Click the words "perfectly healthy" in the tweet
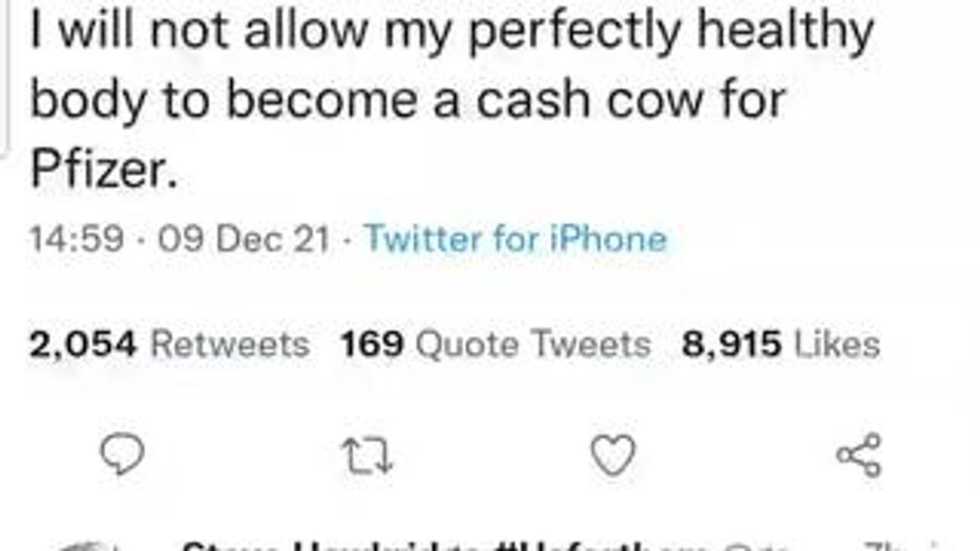 (x=670, y=32)
